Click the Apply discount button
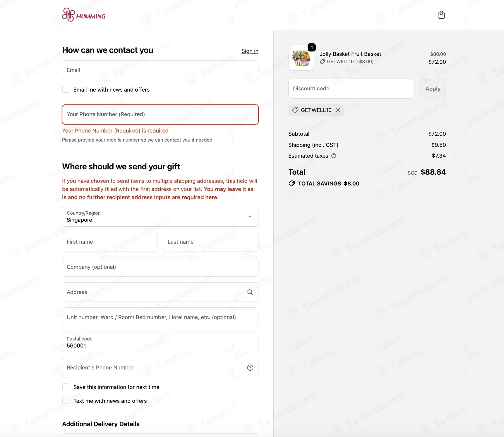The width and height of the screenshot is (504, 437). [x=433, y=89]
